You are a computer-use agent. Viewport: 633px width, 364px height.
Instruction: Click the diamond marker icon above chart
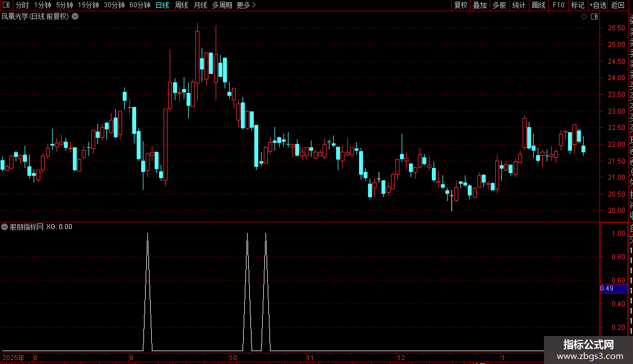(584, 17)
